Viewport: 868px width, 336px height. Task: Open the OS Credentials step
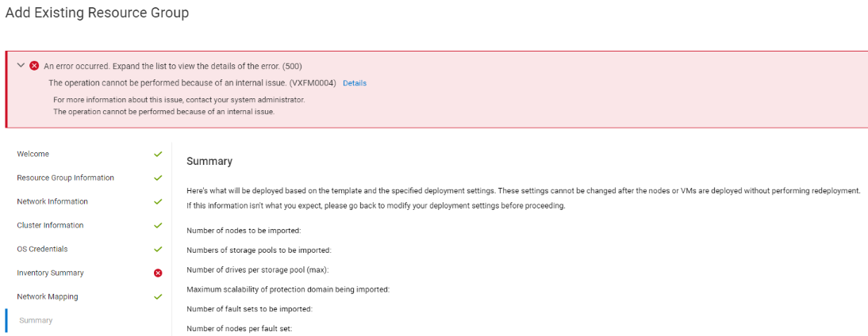(42, 249)
